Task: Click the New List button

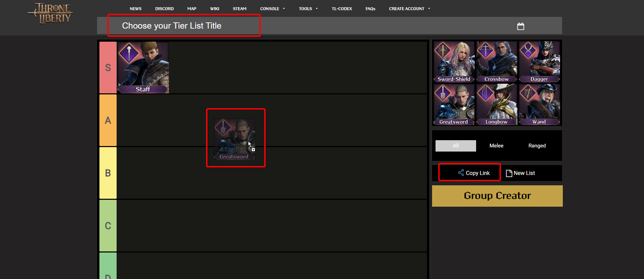Action: tap(520, 173)
